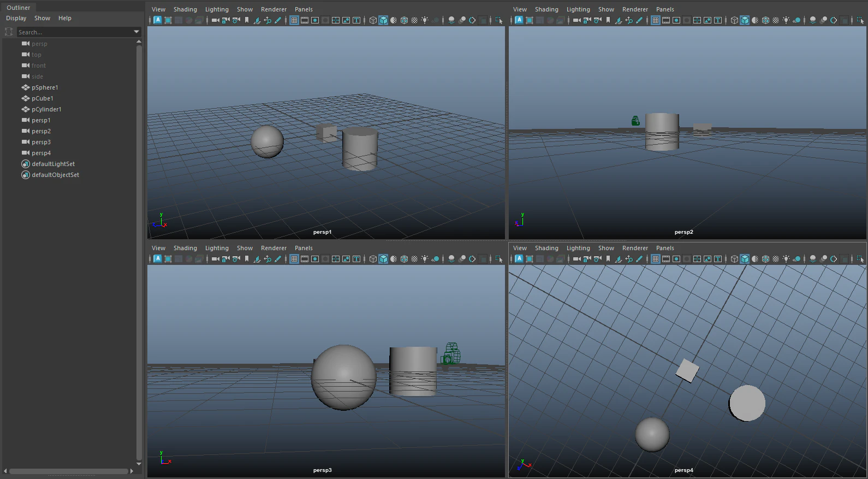Open Outliner Display menu

(x=16, y=18)
